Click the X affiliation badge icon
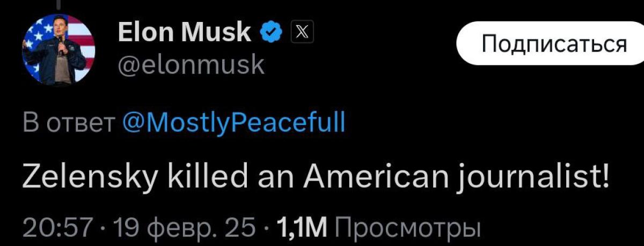644x246 pixels. [299, 34]
